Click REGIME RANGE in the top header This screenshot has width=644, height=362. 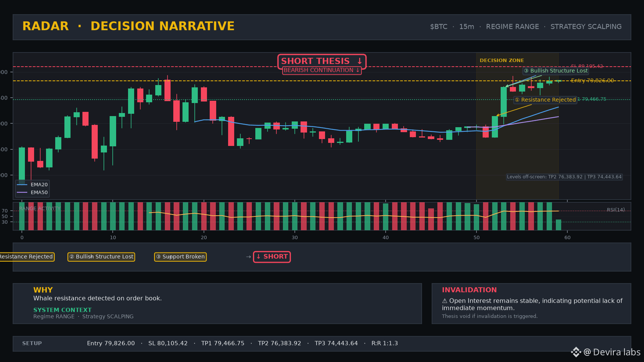513,27
